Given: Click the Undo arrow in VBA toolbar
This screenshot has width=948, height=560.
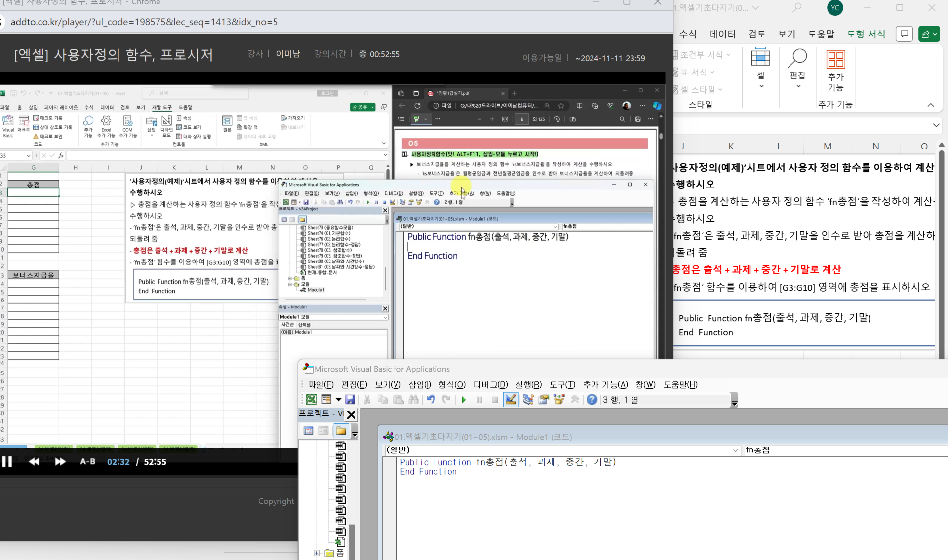Looking at the screenshot, I should [431, 400].
